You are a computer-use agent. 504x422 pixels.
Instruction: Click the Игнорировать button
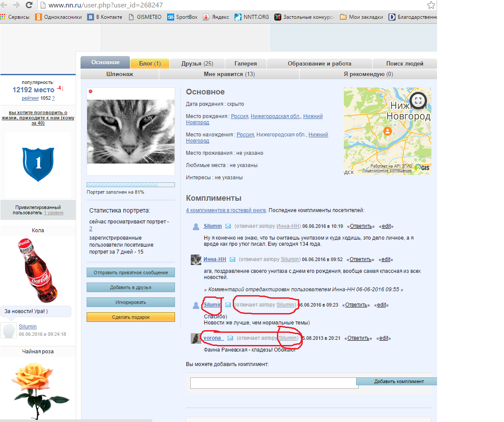131,302
